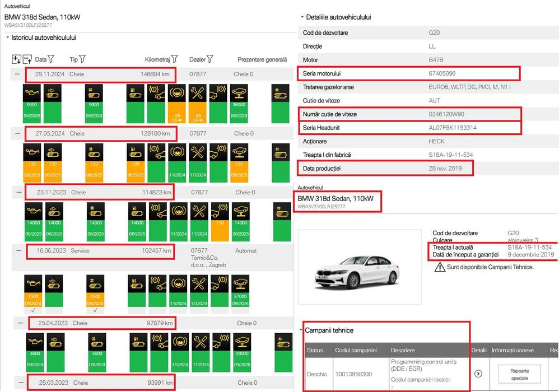Click production date 28 nov. 2019
Viewport: 559px width, 392px height.
pos(445,168)
